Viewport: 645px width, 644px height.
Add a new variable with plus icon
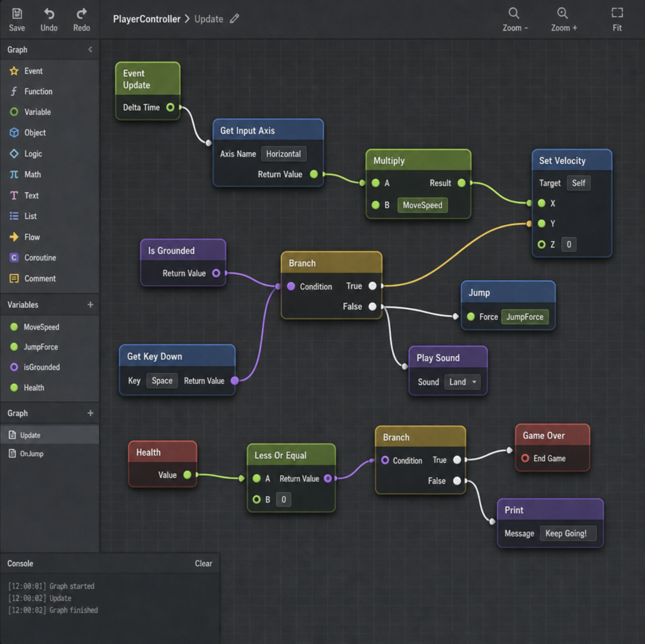coord(90,304)
